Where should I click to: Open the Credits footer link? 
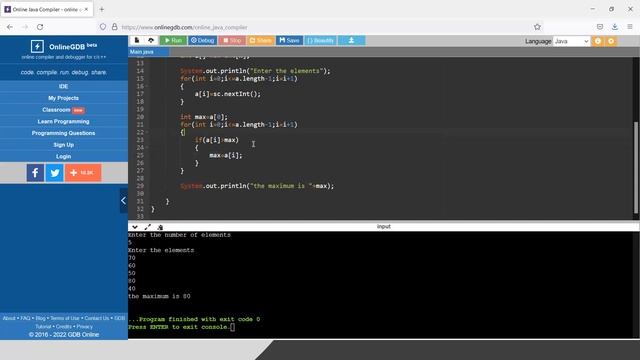[64, 327]
